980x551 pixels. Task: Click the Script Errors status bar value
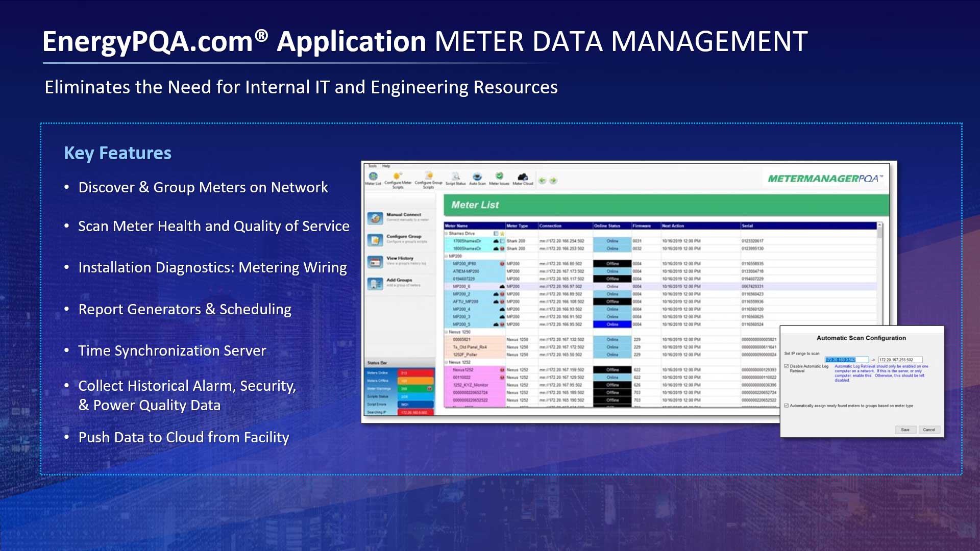[x=415, y=405]
